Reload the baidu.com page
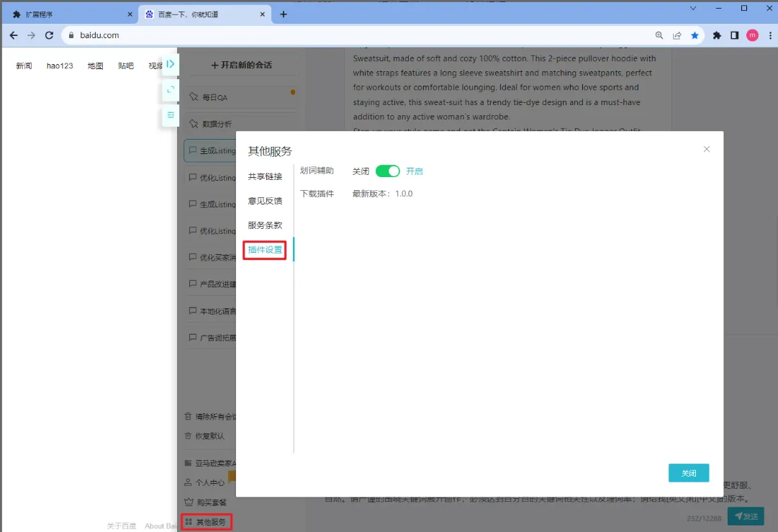778x532 pixels. [x=49, y=35]
